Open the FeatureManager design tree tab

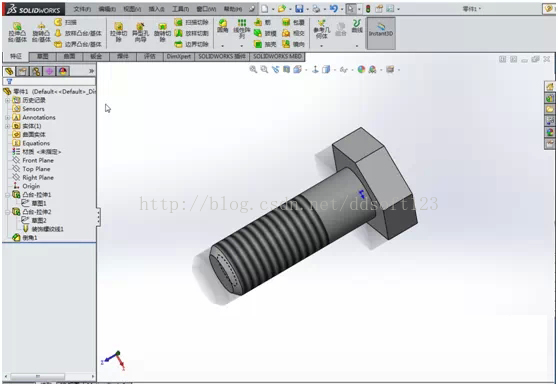click(9, 72)
